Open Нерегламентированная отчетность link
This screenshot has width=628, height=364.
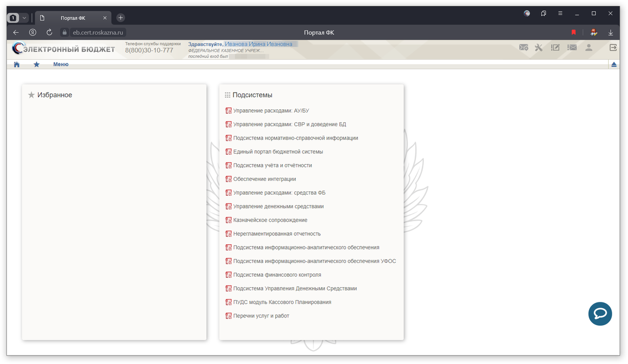coord(277,234)
